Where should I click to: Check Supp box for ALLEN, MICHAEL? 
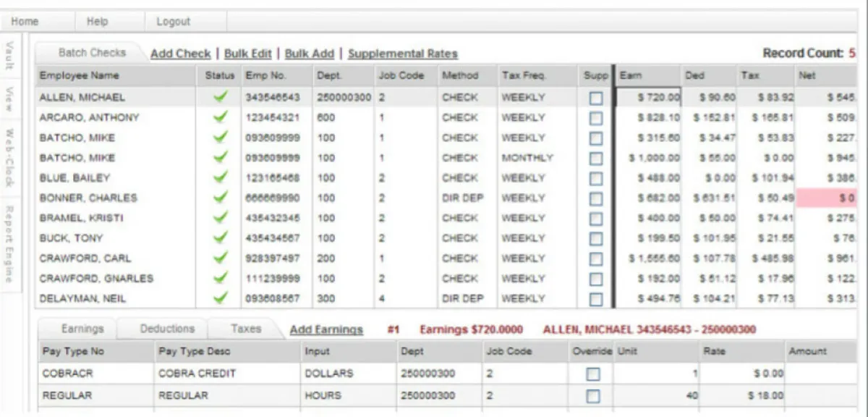click(x=595, y=98)
